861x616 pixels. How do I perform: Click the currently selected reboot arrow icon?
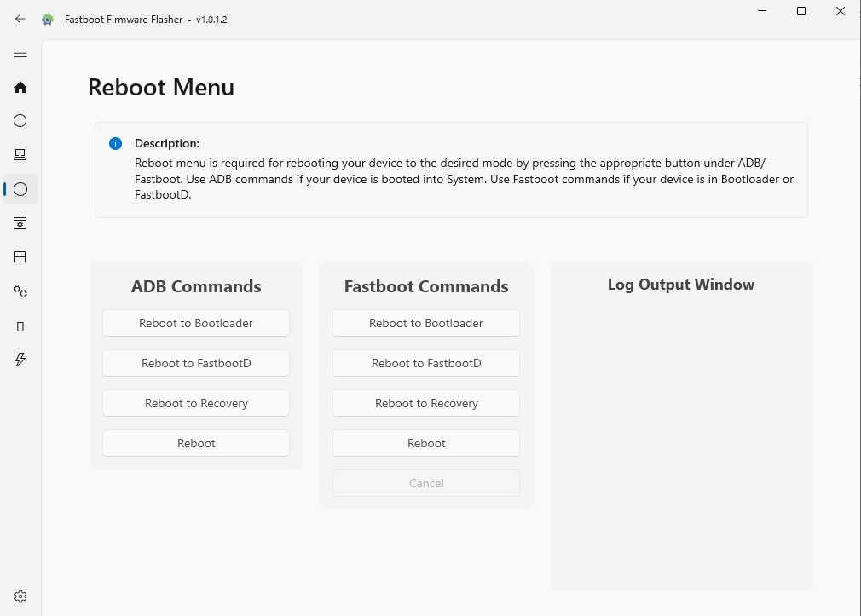pos(20,188)
